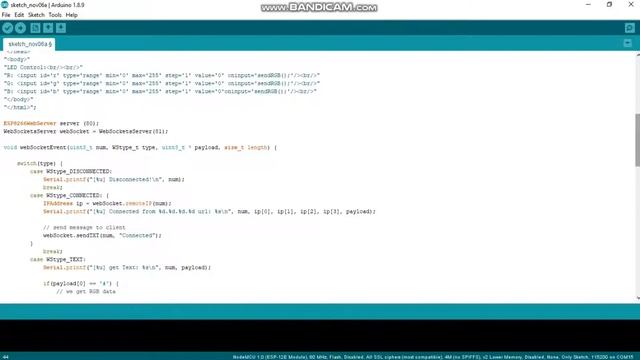Click the "LED Control:<br/><br/>" line
The height and width of the screenshot is (360, 640).
pyautogui.click(x=43, y=67)
